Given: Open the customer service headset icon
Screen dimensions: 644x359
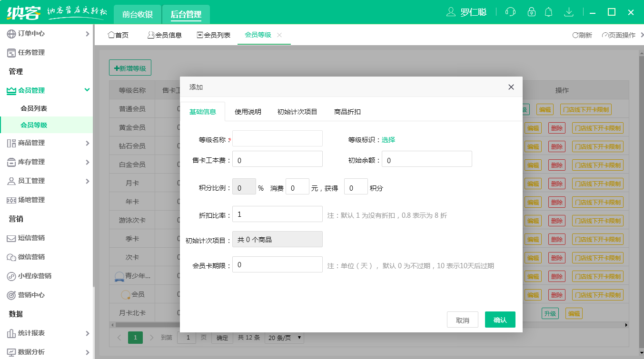Looking at the screenshot, I should pyautogui.click(x=510, y=12).
